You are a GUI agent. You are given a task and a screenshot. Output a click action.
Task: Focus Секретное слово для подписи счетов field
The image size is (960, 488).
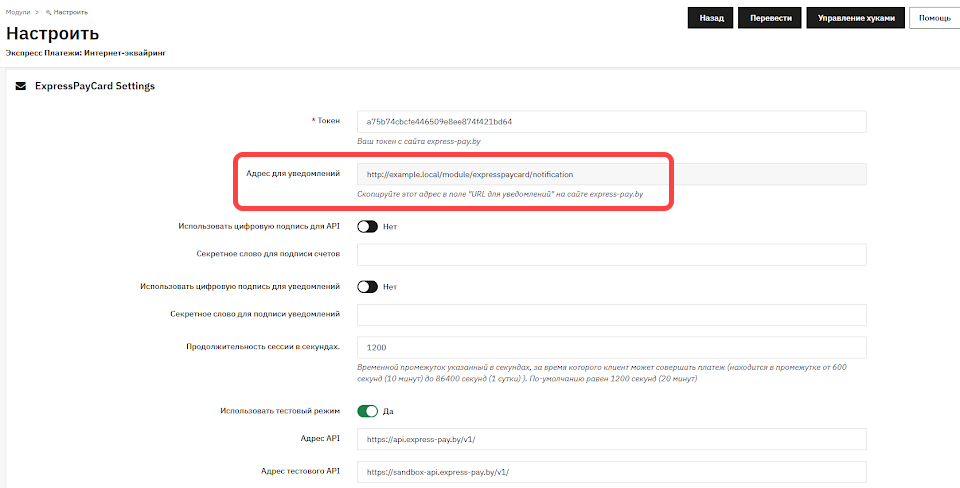(612, 255)
